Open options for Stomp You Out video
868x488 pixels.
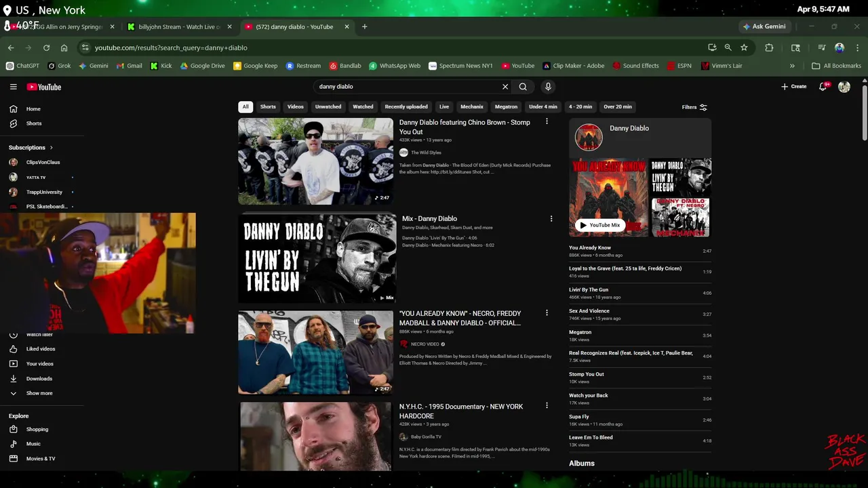point(547,122)
